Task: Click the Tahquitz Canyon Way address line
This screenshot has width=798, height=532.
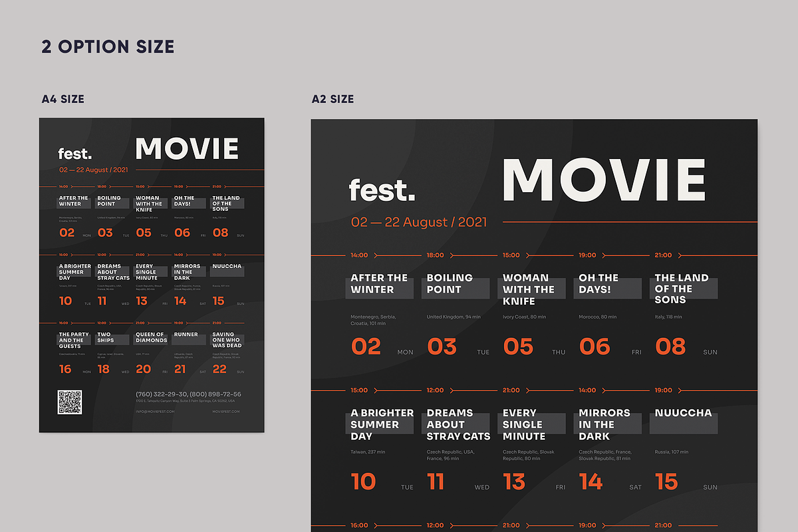Action: click(186, 401)
